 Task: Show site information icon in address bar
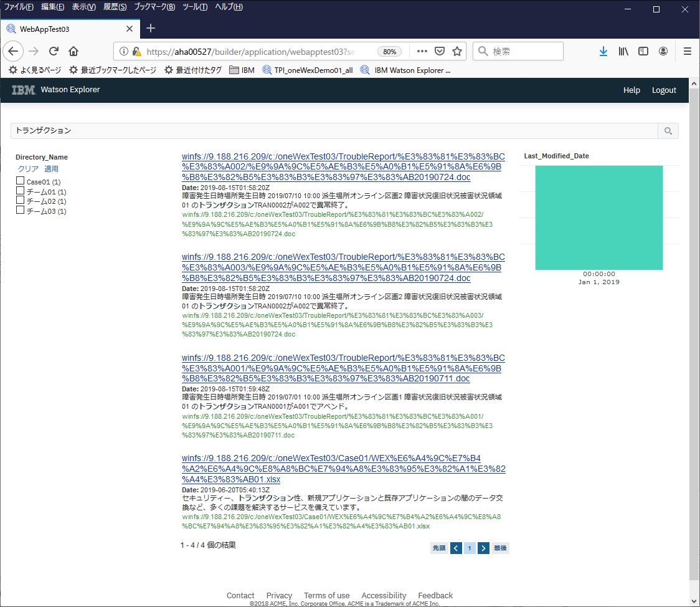pyautogui.click(x=124, y=51)
